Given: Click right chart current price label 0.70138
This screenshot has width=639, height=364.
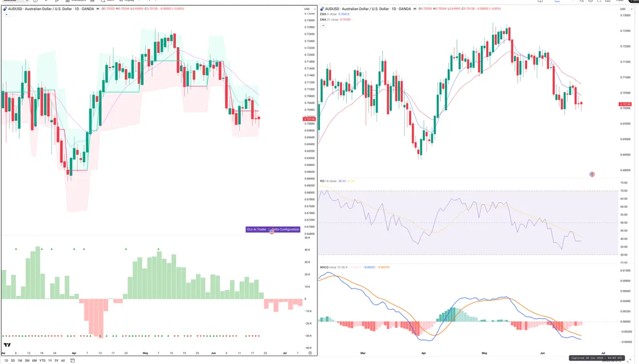Looking at the screenshot, I should [x=626, y=104].
